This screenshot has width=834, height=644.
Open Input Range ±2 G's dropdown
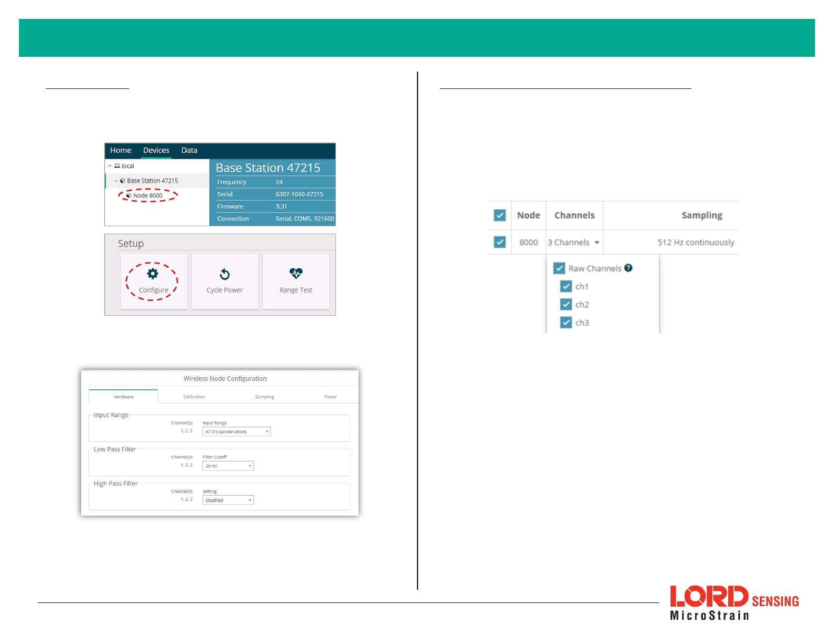tap(236, 431)
